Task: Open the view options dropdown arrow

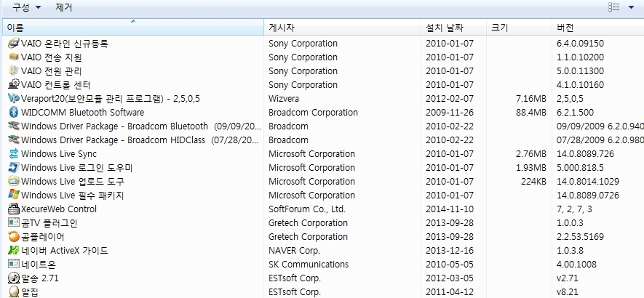Action: point(630,7)
